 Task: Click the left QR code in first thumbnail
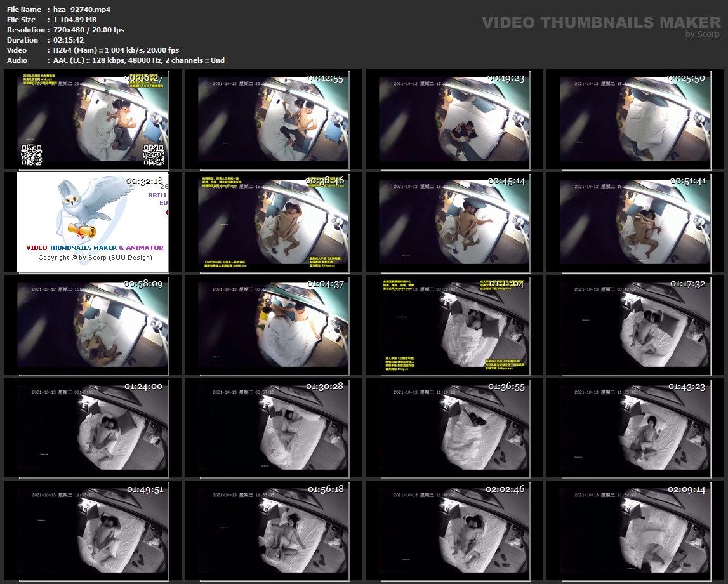click(32, 154)
